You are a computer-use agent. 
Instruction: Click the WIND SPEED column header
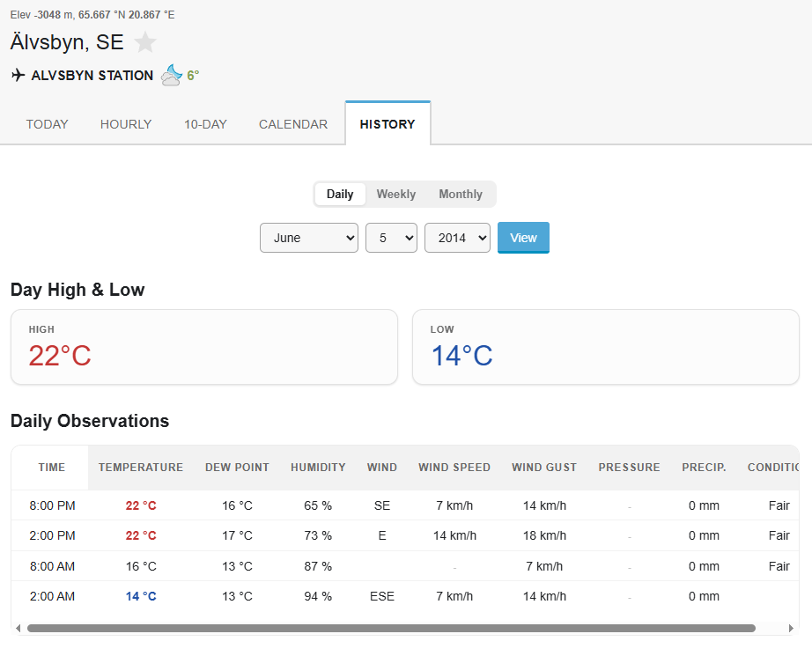454,468
